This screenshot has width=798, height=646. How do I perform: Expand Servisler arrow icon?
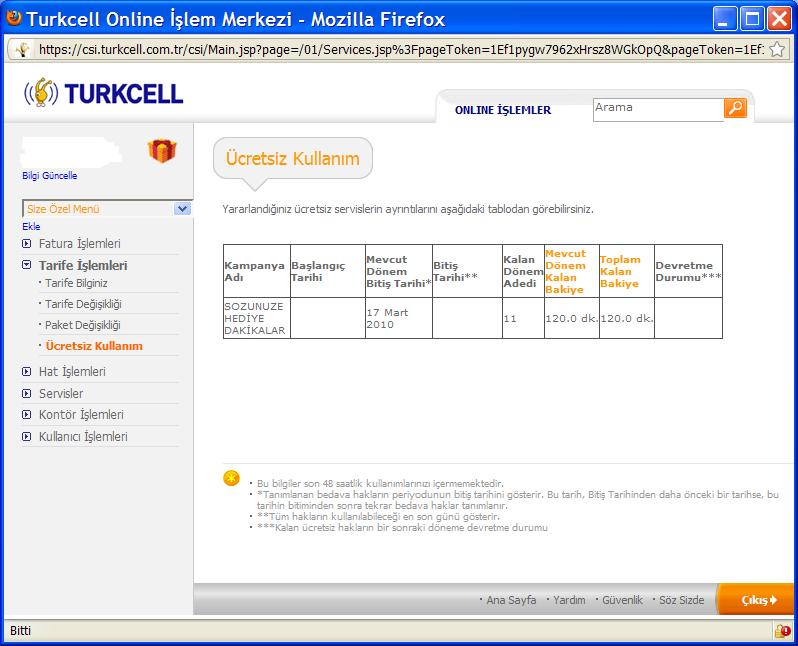point(26,394)
